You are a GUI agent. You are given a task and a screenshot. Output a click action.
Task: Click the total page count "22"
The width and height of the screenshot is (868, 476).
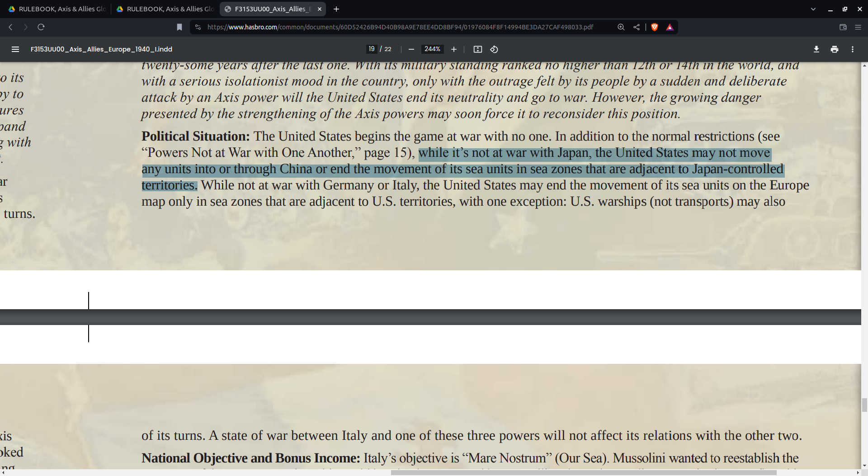(x=388, y=49)
